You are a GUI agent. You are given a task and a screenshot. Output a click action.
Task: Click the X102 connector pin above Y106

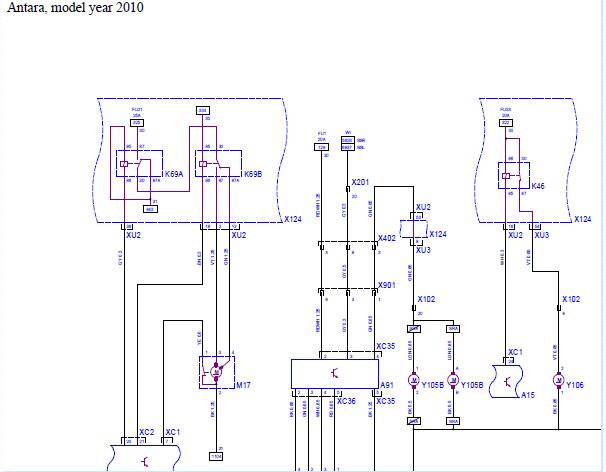click(558, 308)
